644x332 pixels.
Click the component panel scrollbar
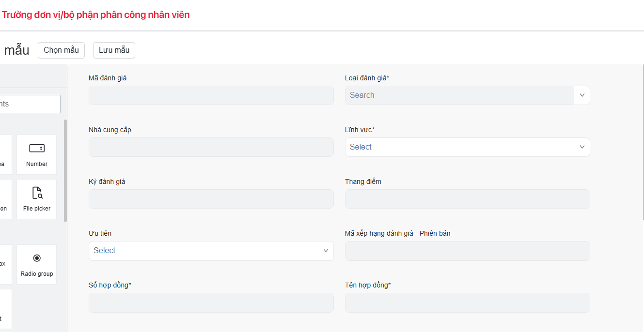tap(65, 169)
